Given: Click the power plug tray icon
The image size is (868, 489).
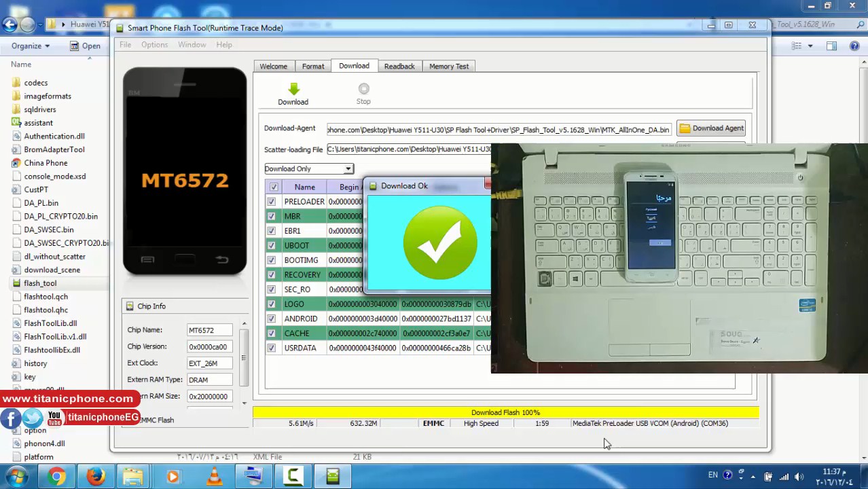Looking at the screenshot, I should (768, 476).
